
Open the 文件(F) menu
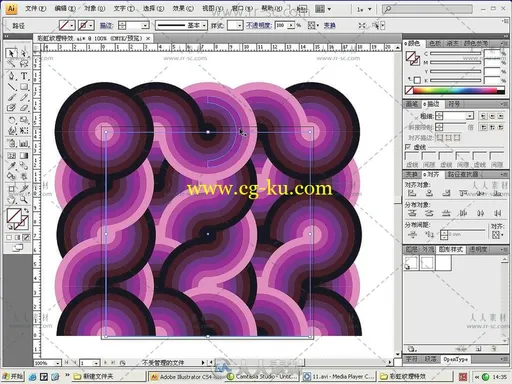(x=36, y=8)
